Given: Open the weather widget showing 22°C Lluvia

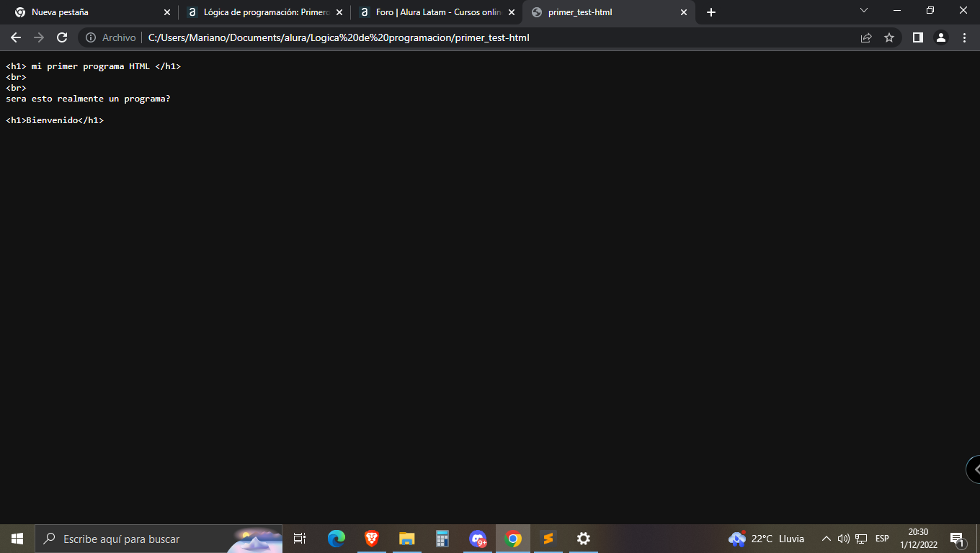Looking at the screenshot, I should coord(767,539).
